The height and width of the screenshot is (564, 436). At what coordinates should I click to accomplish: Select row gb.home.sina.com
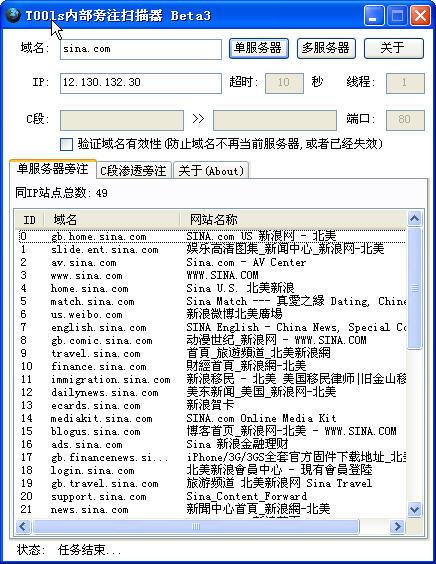click(x=212, y=236)
